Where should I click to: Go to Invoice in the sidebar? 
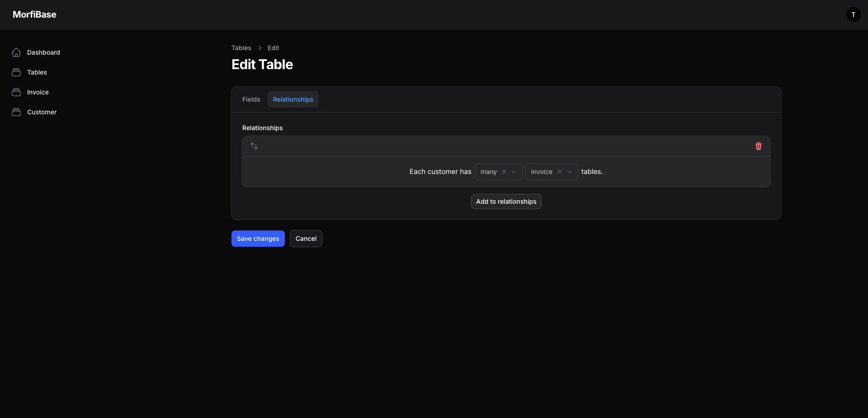tap(38, 92)
